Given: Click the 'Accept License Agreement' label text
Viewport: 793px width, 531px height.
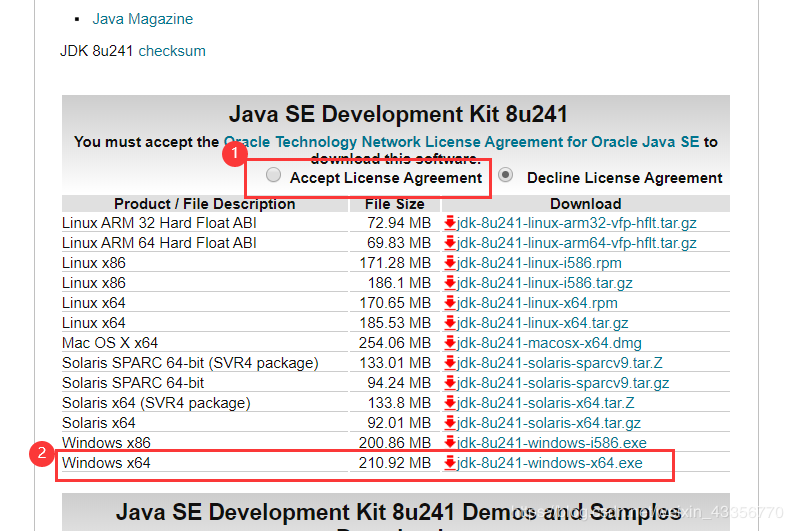Looking at the screenshot, I should tap(386, 178).
